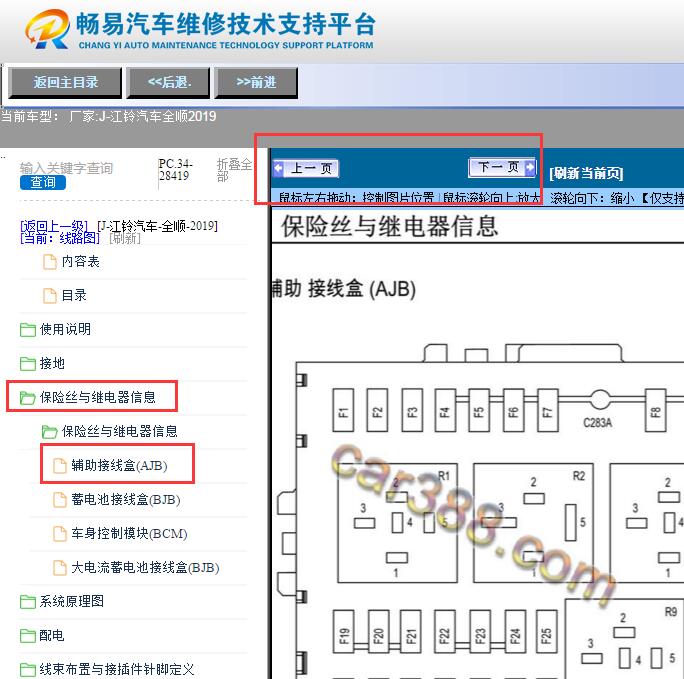The width and height of the screenshot is (684, 679).
Task: Click the 辅助 接线盒 (AJB) diagram heading
Action: pos(343,289)
